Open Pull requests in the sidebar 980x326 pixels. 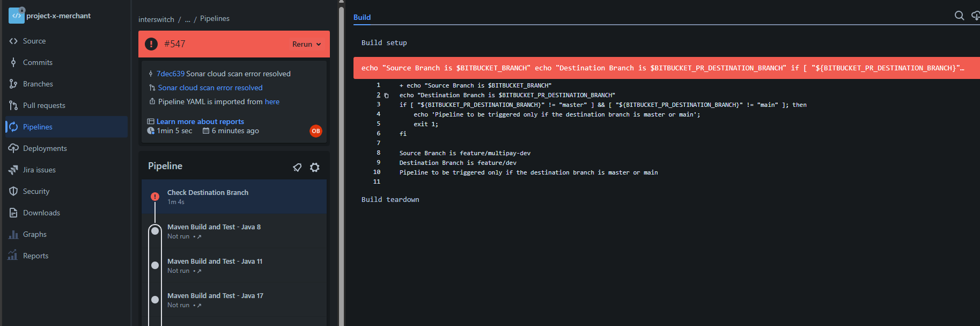(x=44, y=105)
